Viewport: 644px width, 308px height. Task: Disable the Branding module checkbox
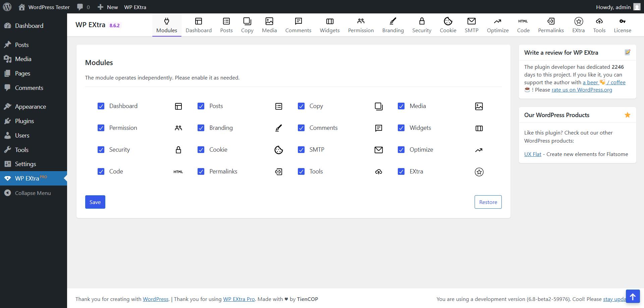tap(201, 128)
